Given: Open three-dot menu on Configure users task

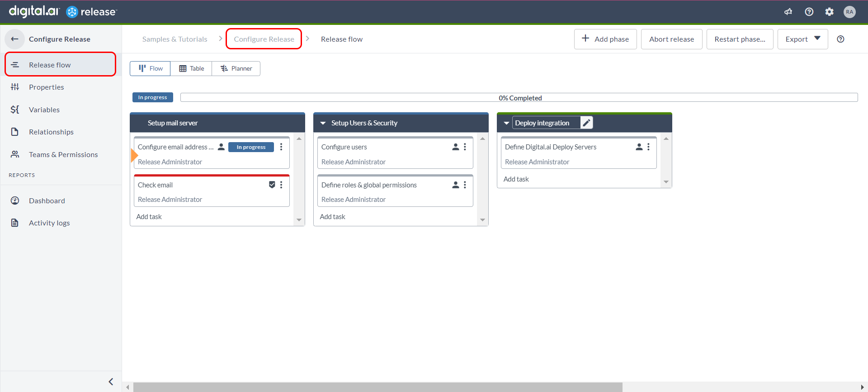Looking at the screenshot, I should 465,147.
